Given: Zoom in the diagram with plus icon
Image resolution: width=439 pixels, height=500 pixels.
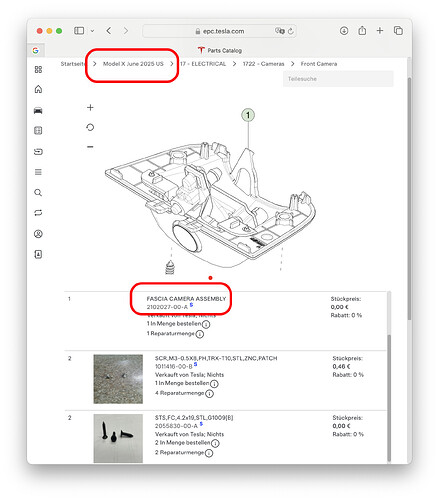Looking at the screenshot, I should (x=90, y=107).
